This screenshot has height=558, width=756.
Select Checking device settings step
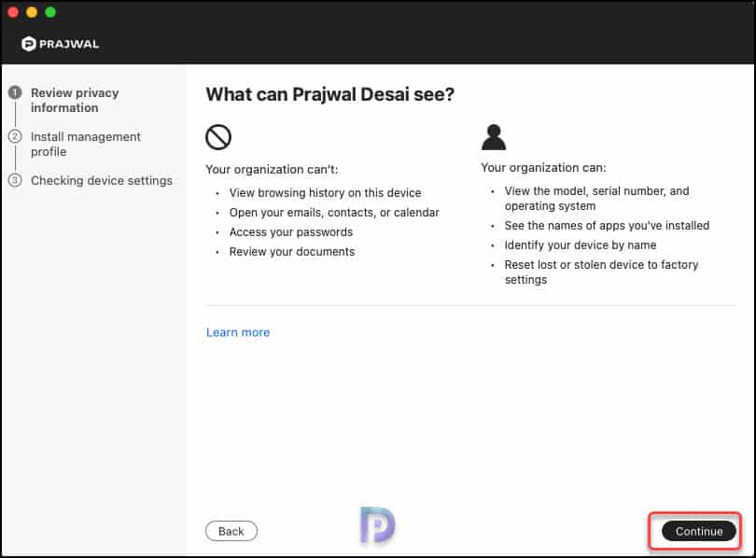(101, 181)
